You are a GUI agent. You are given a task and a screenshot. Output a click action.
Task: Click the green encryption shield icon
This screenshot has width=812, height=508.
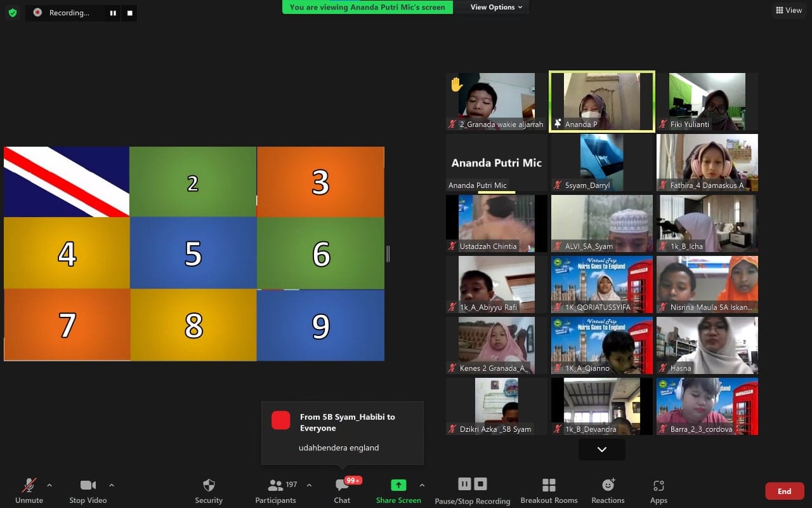13,13
